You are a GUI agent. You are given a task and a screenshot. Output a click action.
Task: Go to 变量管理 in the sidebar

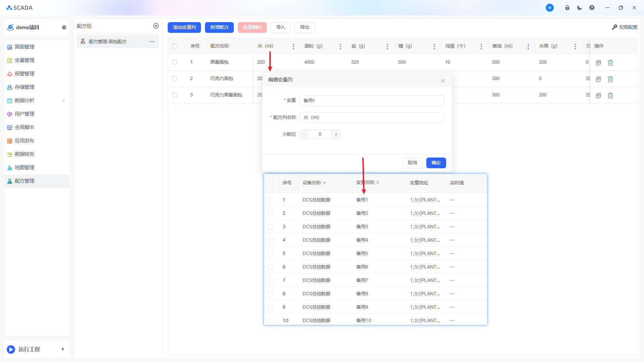point(24,60)
